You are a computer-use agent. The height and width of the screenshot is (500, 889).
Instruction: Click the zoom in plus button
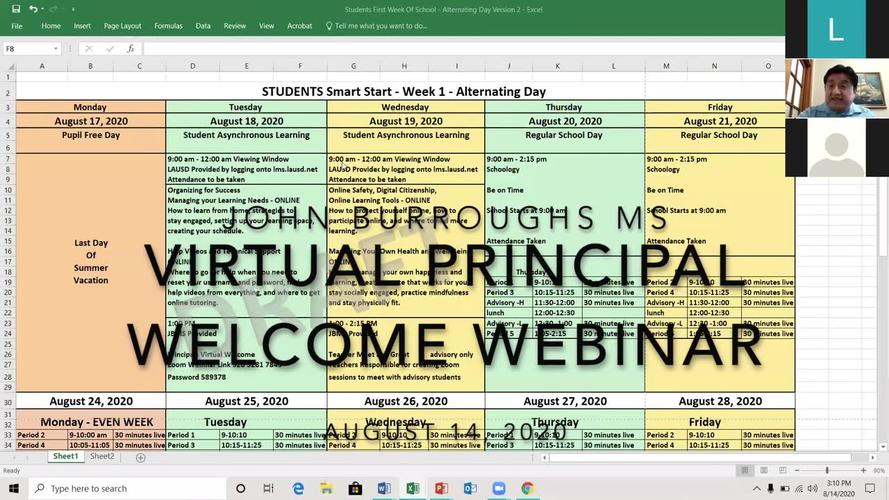coord(863,470)
